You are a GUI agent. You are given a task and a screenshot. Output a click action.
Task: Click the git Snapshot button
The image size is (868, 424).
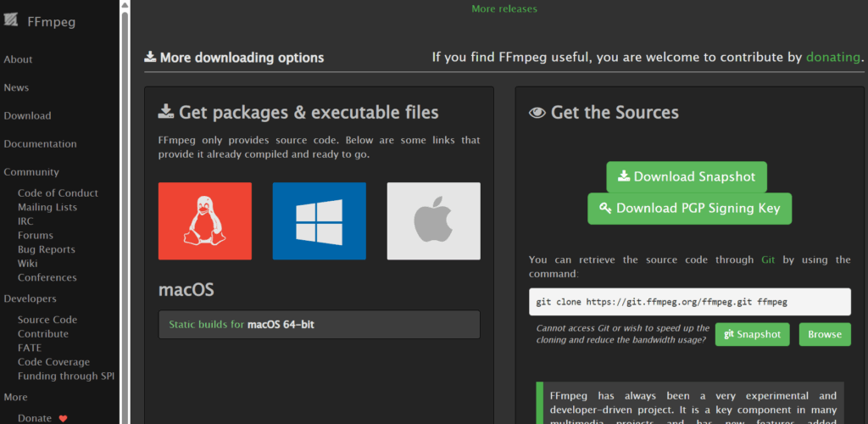(753, 334)
